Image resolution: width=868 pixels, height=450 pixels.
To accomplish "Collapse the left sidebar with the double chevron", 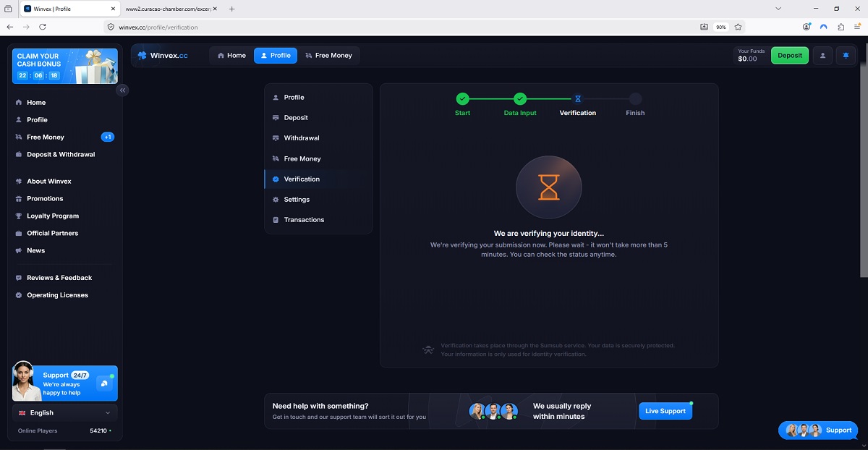I will [x=123, y=90].
